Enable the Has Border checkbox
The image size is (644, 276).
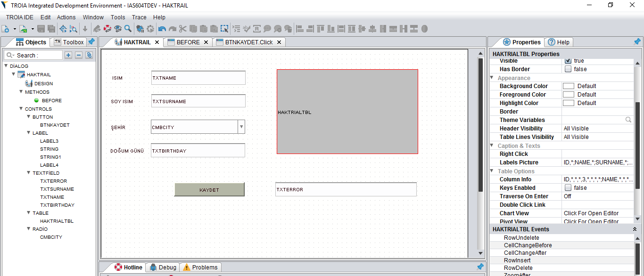(x=568, y=69)
